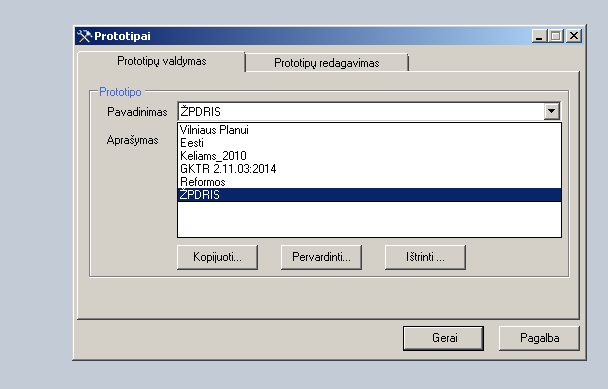Click the Prototipai hammer icon in title bar
The image size is (608, 389).
[x=84, y=36]
